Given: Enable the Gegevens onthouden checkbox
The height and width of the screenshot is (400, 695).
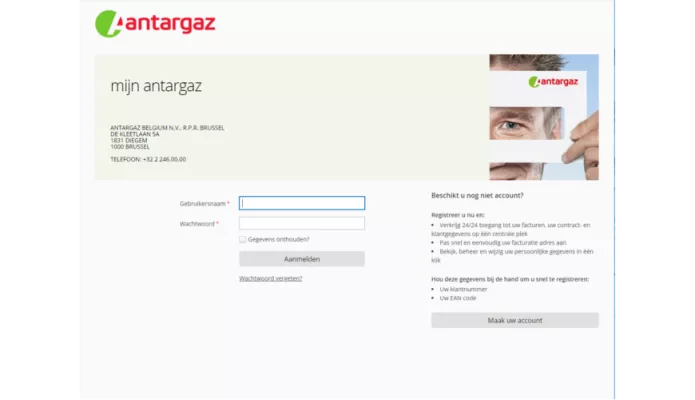Looking at the screenshot, I should pyautogui.click(x=243, y=240).
